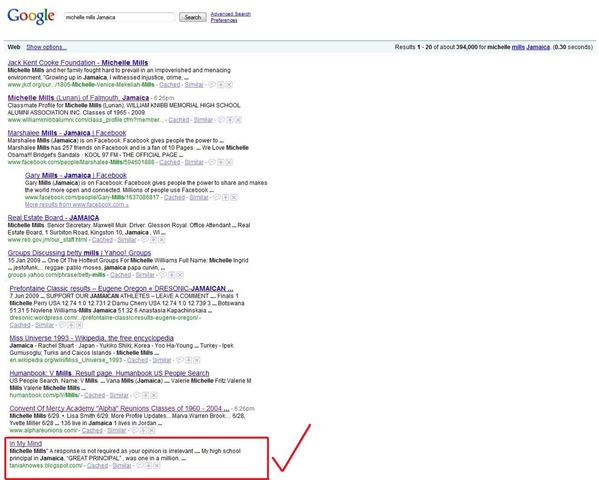Remove the William Knibb alumni result
The image size is (599, 480).
238,120
